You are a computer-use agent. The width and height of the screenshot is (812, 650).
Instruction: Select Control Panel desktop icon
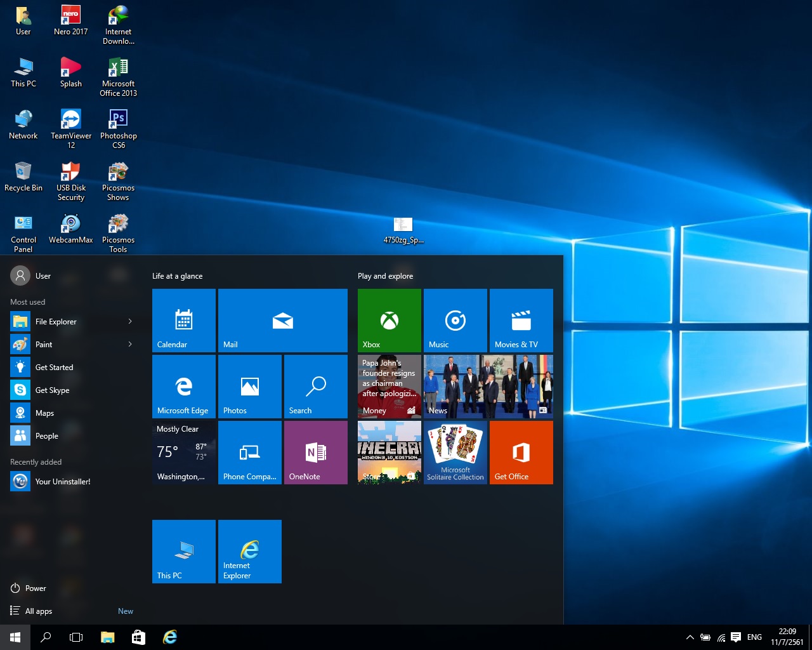pyautogui.click(x=23, y=234)
